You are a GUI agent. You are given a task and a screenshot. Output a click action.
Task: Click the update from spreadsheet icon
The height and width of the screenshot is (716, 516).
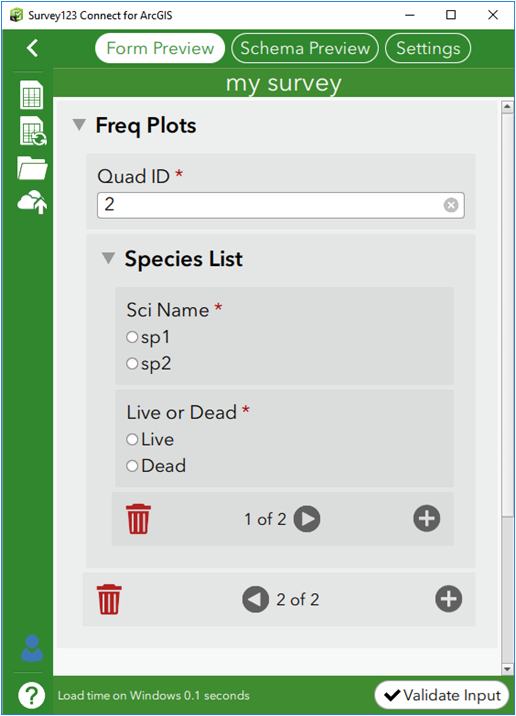click(32, 131)
